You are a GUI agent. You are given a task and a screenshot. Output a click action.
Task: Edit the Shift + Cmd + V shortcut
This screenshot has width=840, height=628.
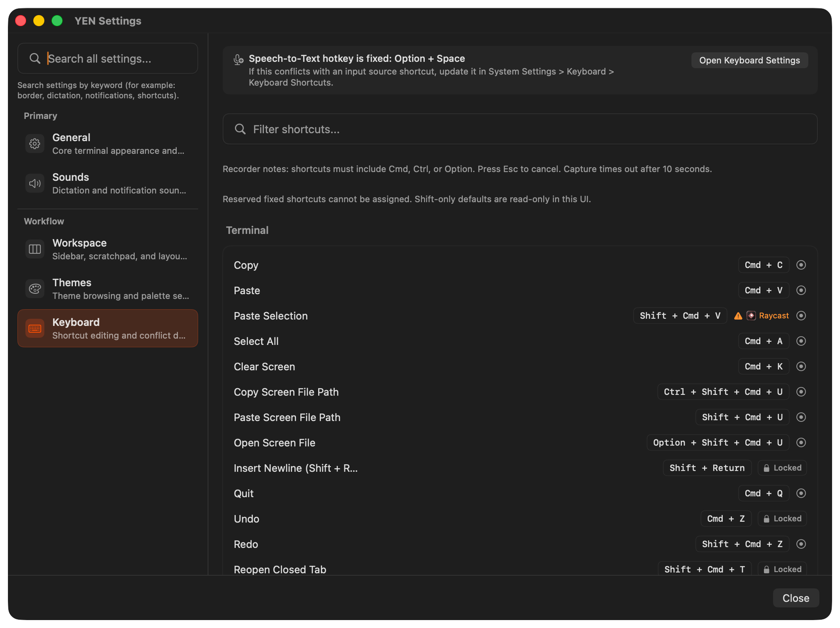pyautogui.click(x=680, y=316)
